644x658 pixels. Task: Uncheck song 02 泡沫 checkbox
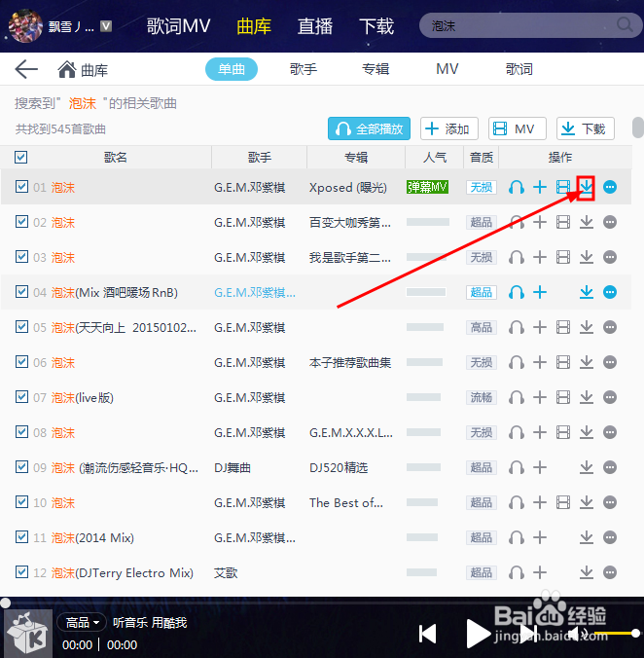21,221
